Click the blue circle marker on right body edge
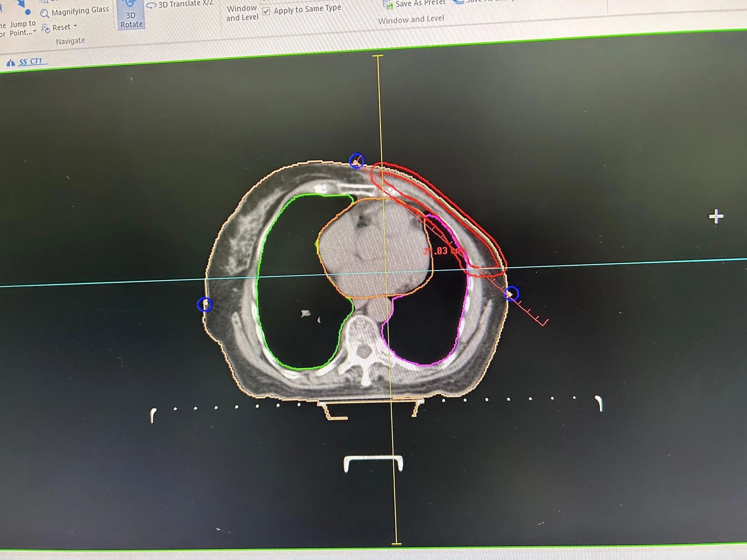Image resolution: width=747 pixels, height=560 pixels. click(512, 293)
